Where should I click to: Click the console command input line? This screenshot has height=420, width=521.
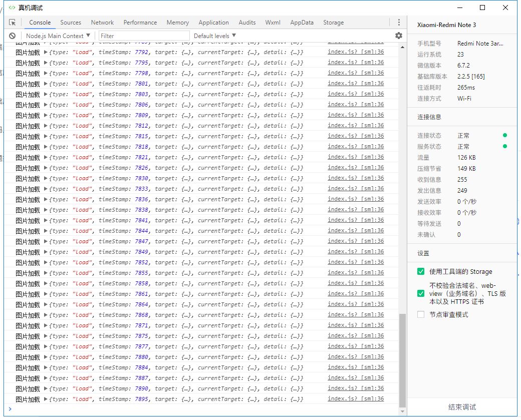(x=204, y=409)
